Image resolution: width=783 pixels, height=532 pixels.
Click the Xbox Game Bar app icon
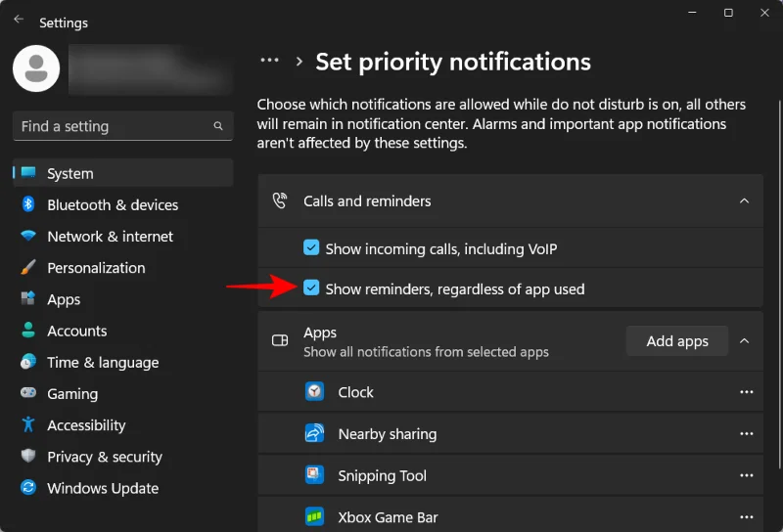314,516
